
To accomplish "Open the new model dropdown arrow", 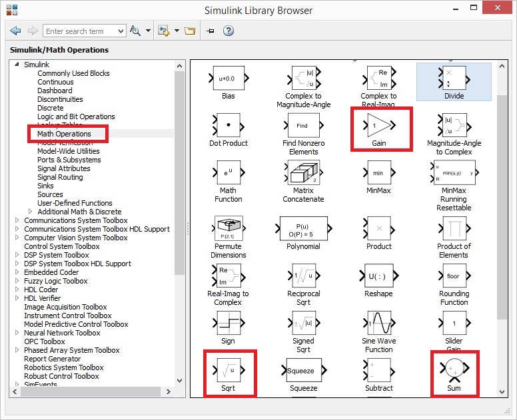I will [177, 31].
